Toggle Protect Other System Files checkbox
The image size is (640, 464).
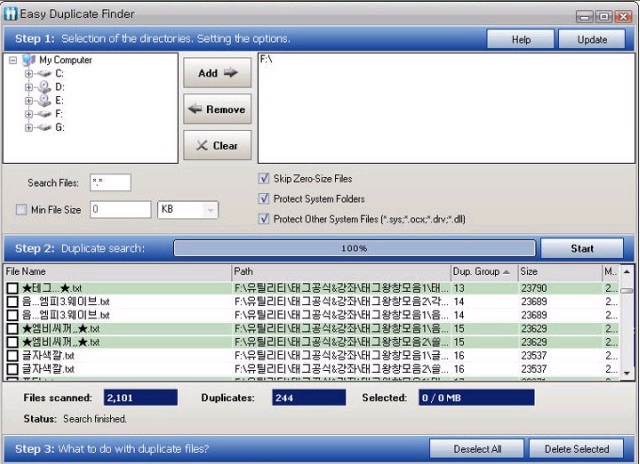pos(264,219)
